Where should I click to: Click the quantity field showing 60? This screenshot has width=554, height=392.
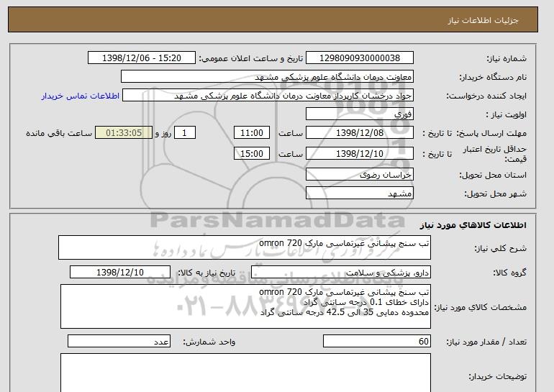(376, 342)
